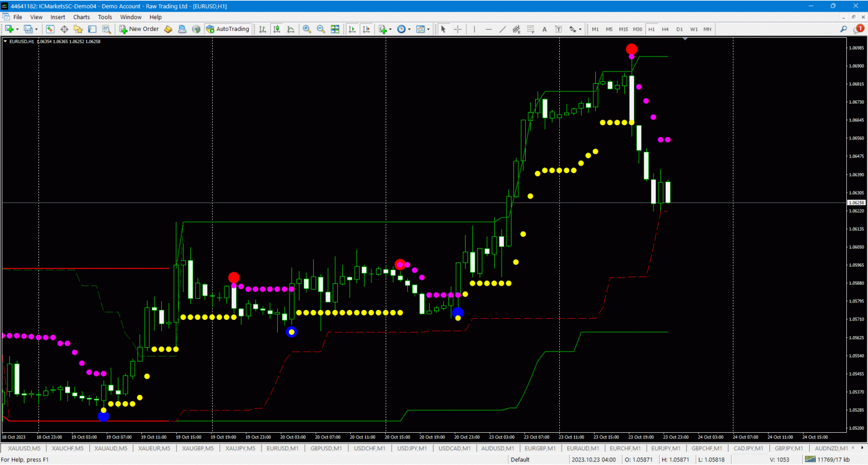
Task: Open the chat notifications bubble with badge
Action: 859,29
